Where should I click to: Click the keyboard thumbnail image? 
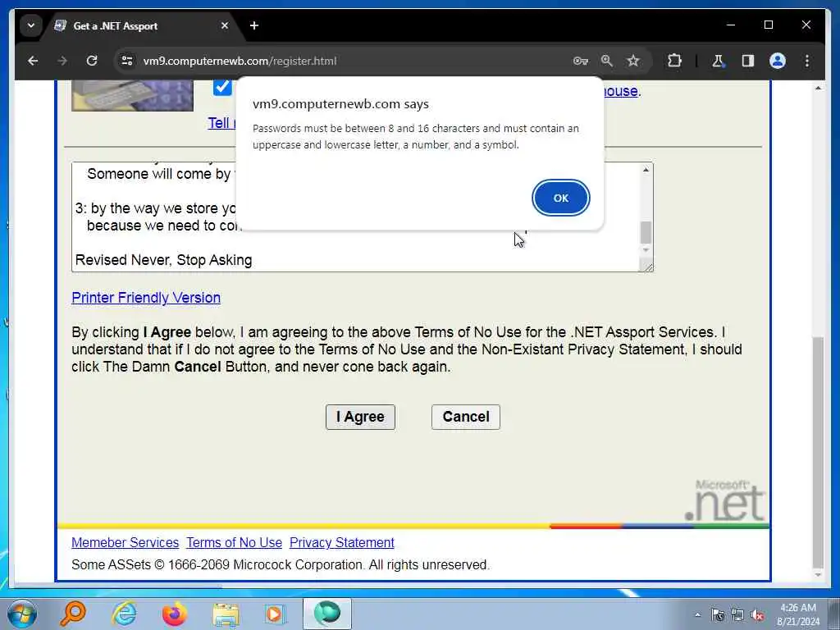[x=132, y=95]
